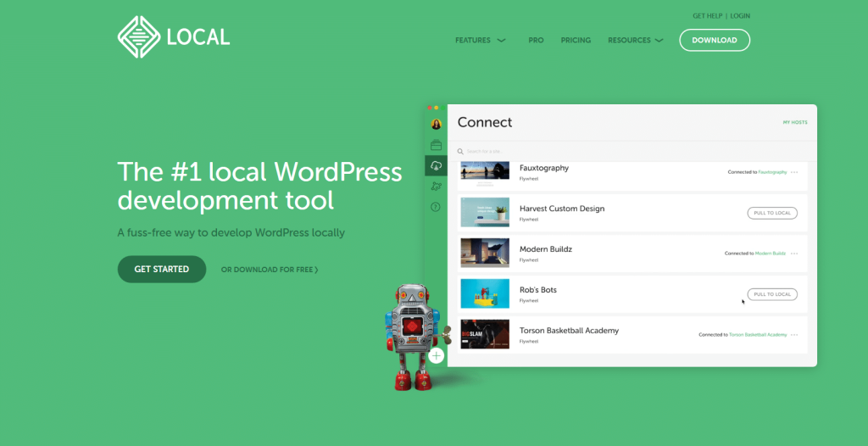Screen dimensions: 868x446
Task: Open the Features nav label
Action: 473,41
